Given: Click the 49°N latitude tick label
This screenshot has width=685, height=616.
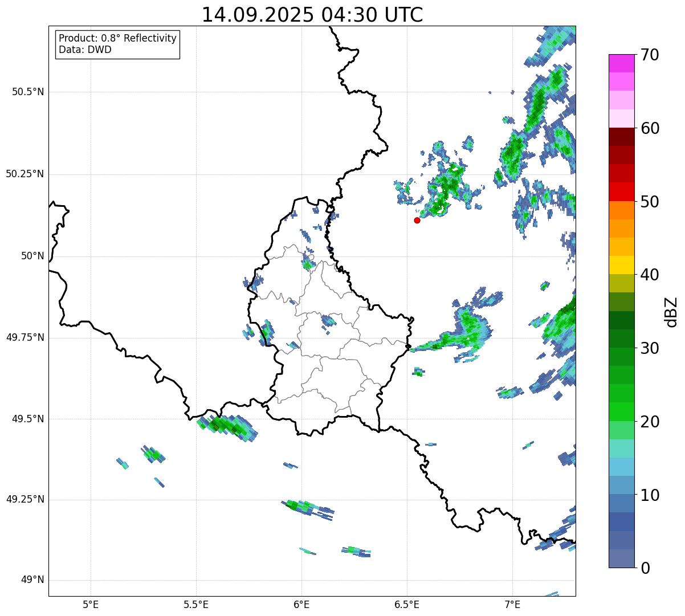Looking at the screenshot, I should point(32,580).
